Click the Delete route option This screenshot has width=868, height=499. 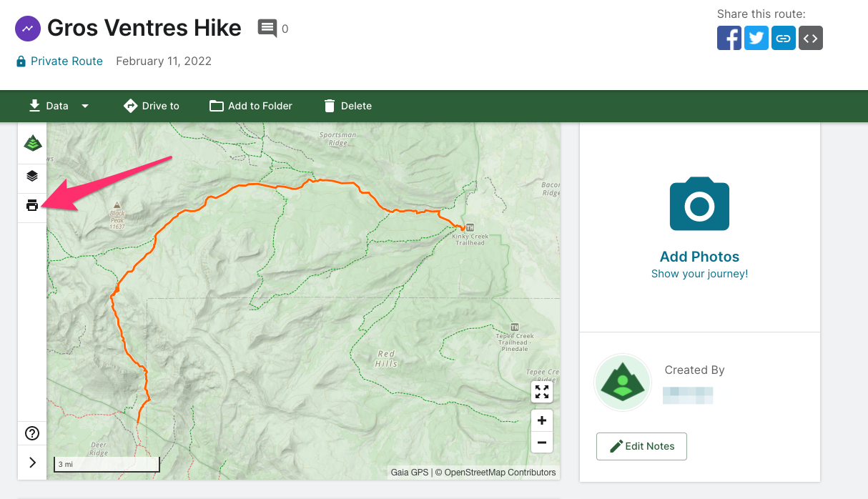347,106
